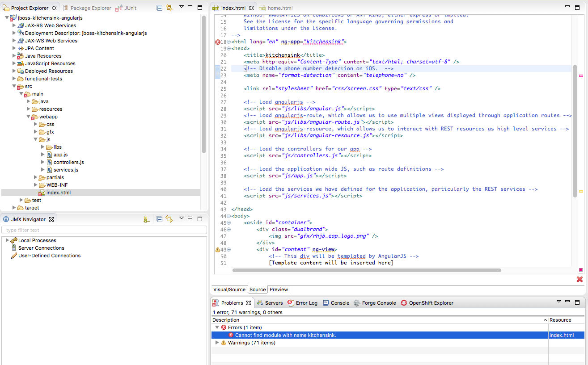Open the home.html editor tab

pyautogui.click(x=280, y=8)
